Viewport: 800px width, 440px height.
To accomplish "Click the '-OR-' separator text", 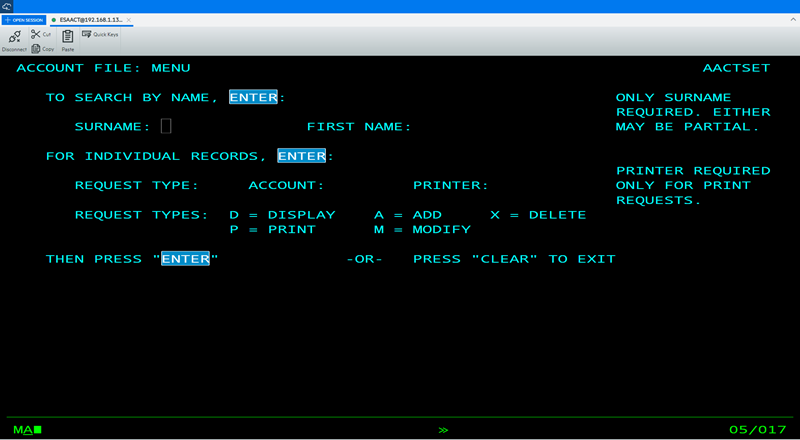I will tap(364, 259).
